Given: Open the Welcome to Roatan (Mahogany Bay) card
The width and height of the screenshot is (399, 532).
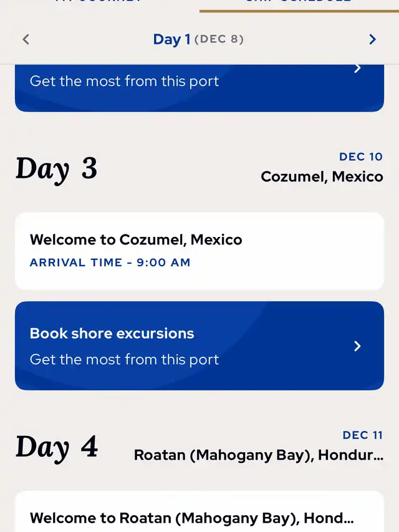Looking at the screenshot, I should click(199, 511).
